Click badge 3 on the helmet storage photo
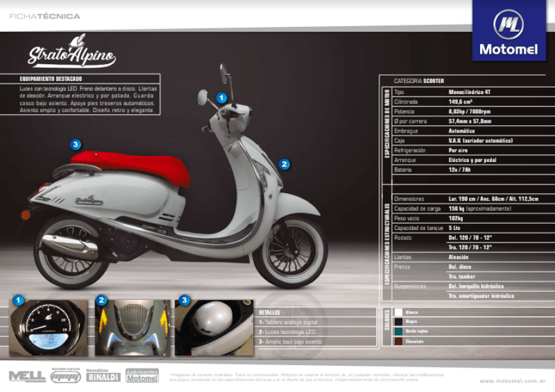 (x=184, y=300)
